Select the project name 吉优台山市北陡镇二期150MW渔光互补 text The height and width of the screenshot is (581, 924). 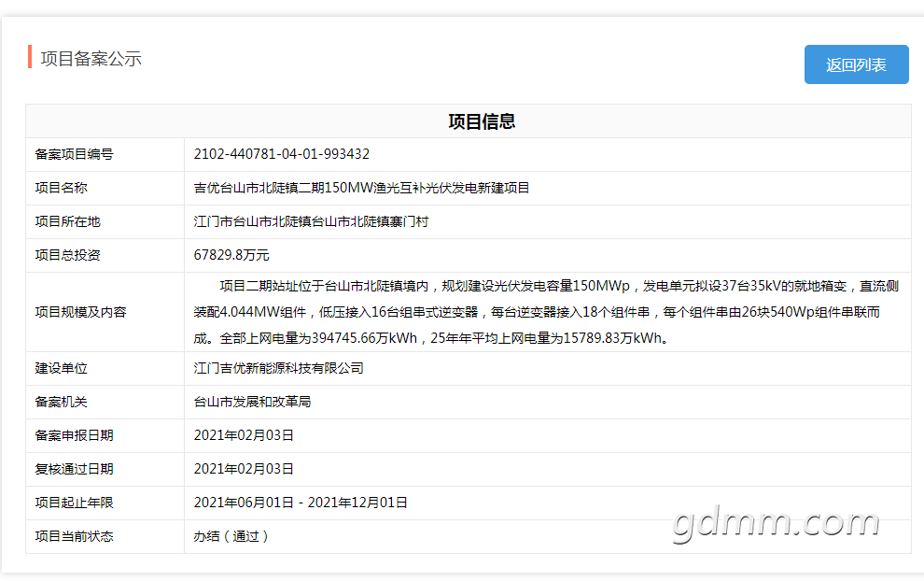[x=361, y=188]
